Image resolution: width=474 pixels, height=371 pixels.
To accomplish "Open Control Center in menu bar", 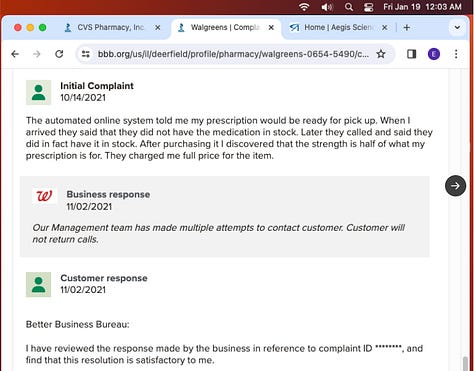I will 369,7.
